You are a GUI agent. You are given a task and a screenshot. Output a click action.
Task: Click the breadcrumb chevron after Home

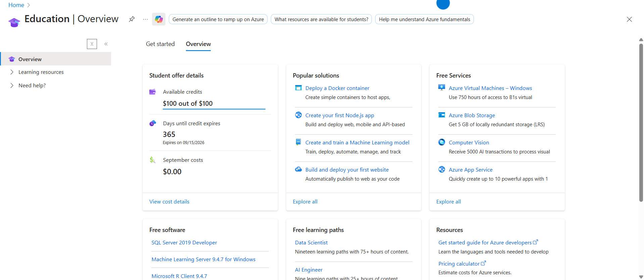pos(29,5)
